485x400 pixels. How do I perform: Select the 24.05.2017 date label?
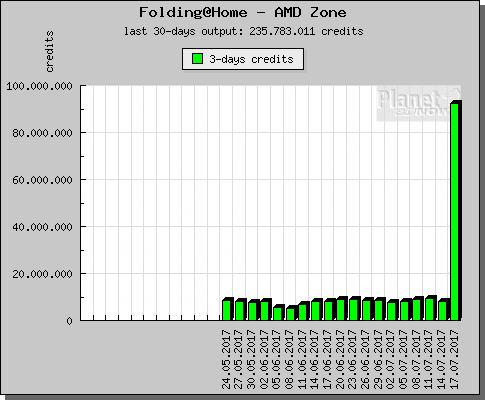click(226, 359)
